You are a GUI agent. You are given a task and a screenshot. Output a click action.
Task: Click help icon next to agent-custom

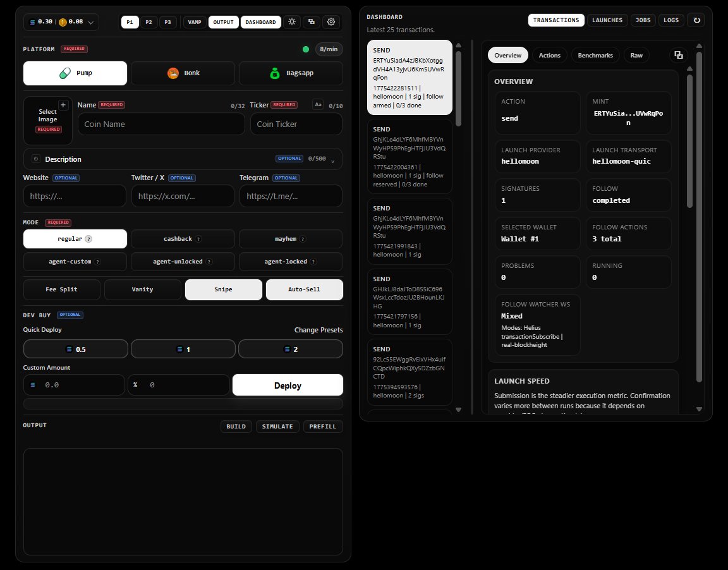97,262
